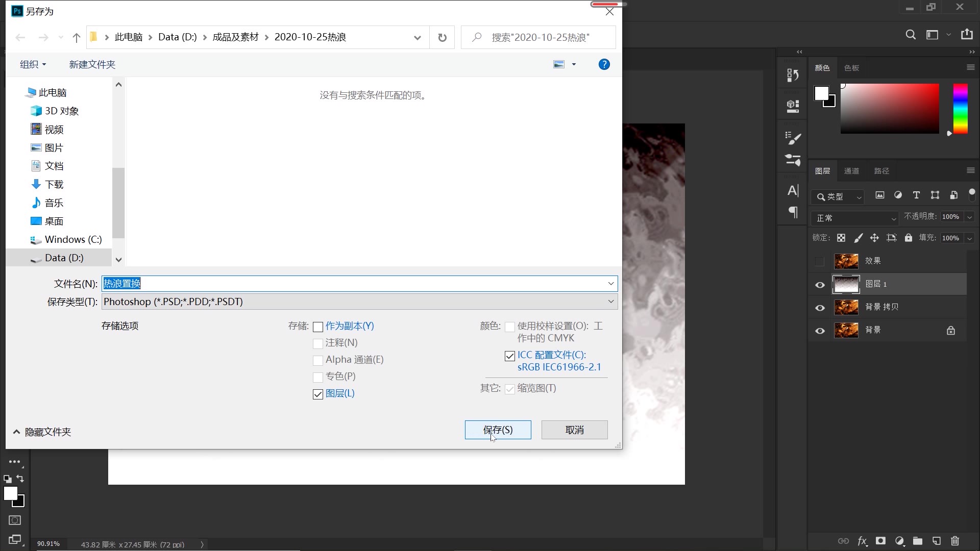Create a new layer with the new layer icon
The image size is (980, 551).
[937, 541]
